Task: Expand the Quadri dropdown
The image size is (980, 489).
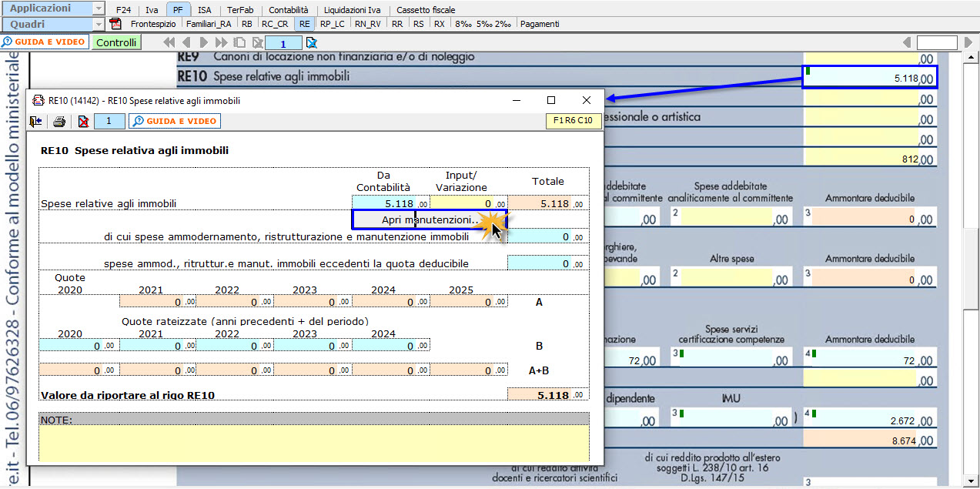Action: click(98, 24)
